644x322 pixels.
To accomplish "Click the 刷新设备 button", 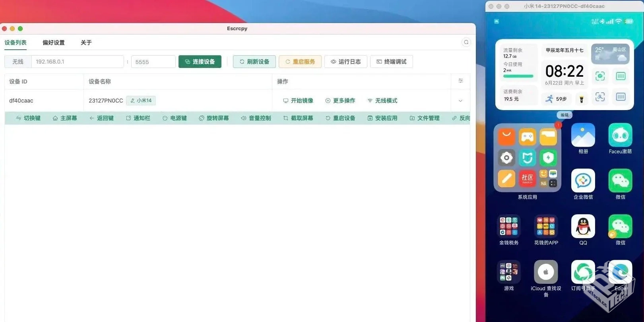I will 254,62.
